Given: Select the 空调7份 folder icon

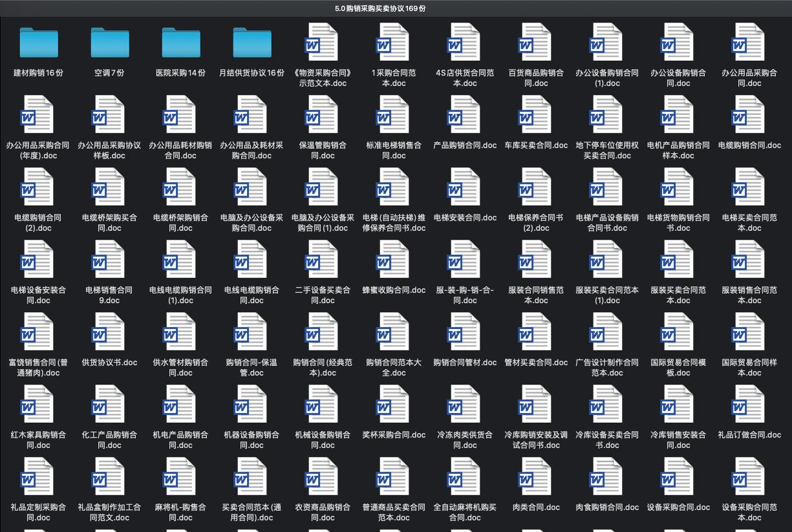Looking at the screenshot, I should (109, 43).
